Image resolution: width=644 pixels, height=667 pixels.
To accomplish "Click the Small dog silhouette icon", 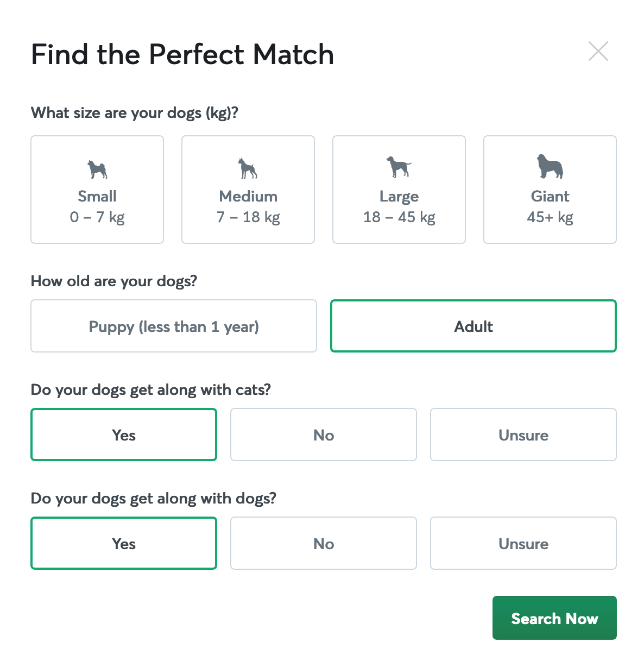I will [x=98, y=169].
